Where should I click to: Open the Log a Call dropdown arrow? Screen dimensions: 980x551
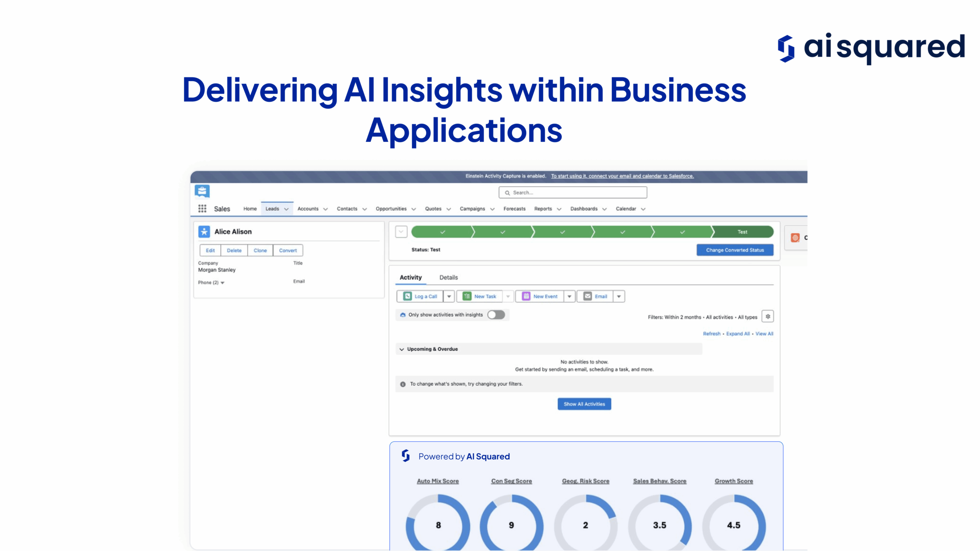coord(449,296)
